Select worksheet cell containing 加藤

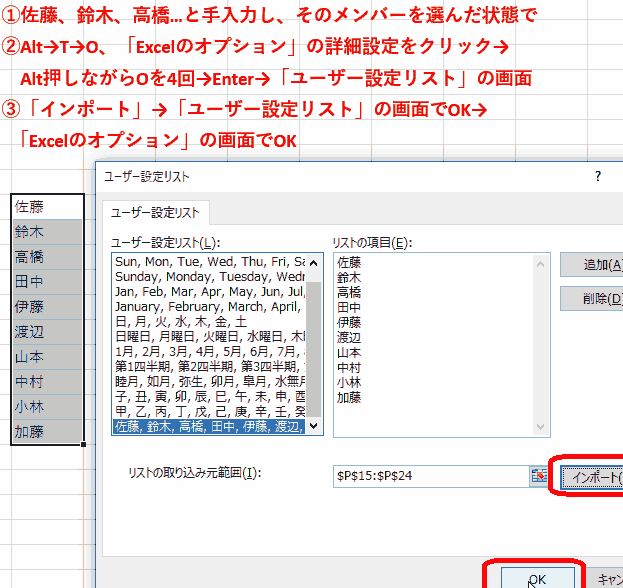47,432
